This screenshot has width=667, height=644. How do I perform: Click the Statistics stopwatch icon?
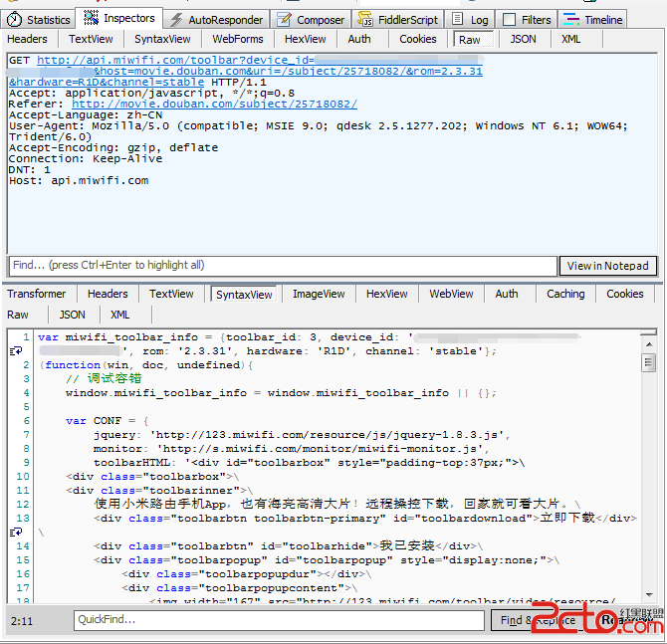[14, 20]
